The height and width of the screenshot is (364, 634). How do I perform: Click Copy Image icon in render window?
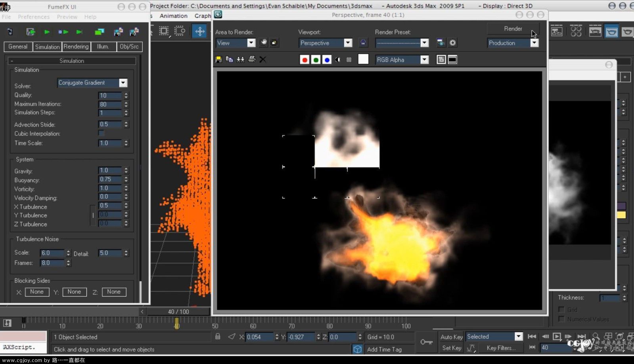[x=229, y=59]
